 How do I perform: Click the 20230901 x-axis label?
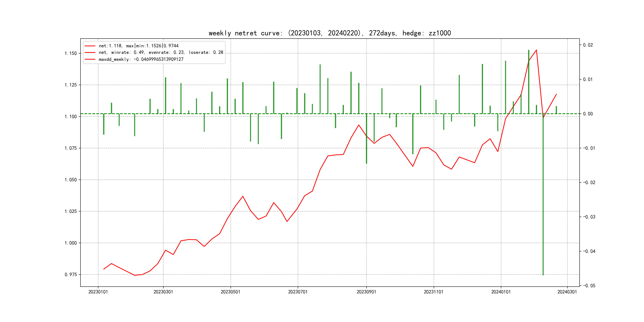click(x=366, y=292)
